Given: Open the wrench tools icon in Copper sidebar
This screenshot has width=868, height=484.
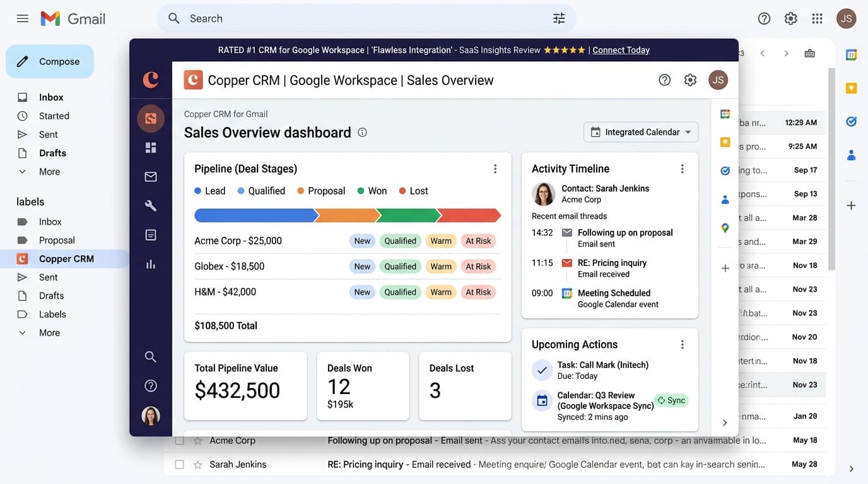Looking at the screenshot, I should (x=151, y=205).
